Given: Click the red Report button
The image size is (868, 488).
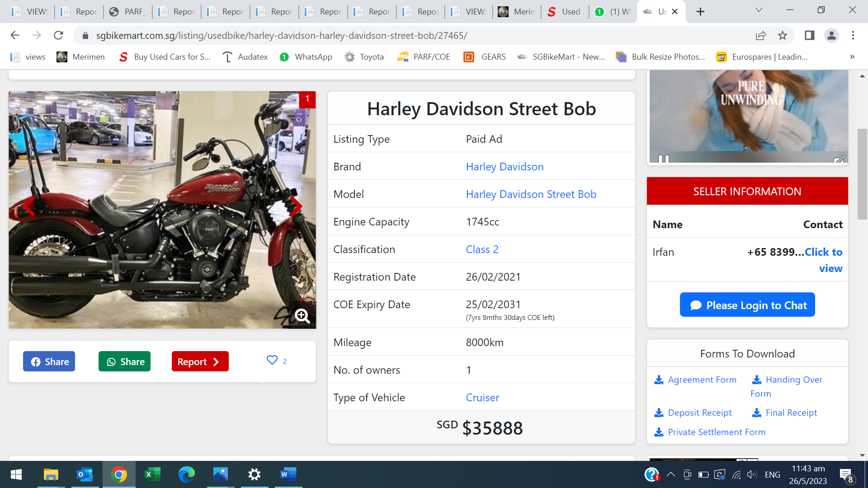Looking at the screenshot, I should tap(200, 361).
